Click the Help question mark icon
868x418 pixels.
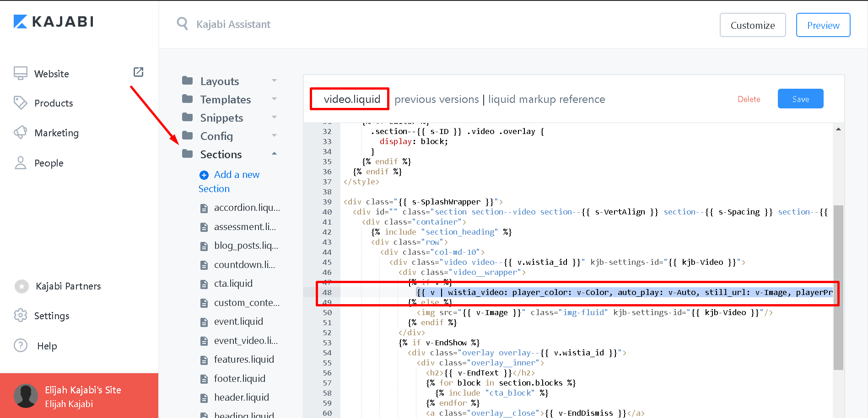coord(21,345)
